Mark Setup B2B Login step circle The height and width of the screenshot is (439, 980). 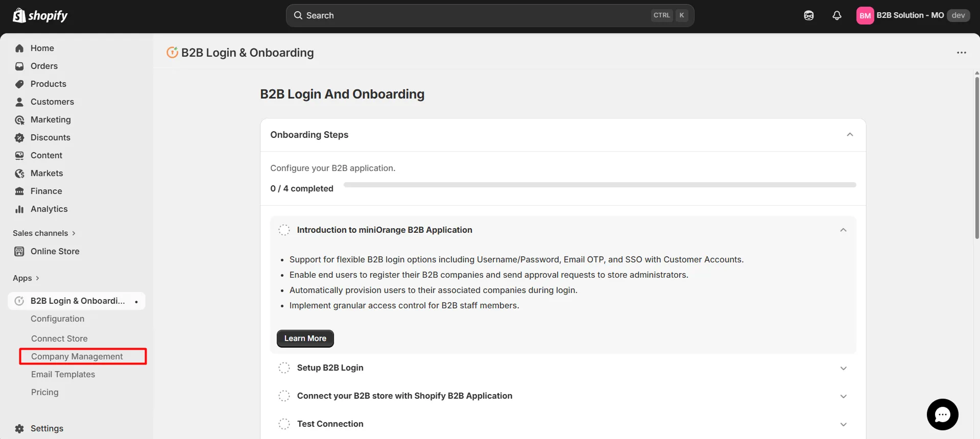(x=284, y=368)
